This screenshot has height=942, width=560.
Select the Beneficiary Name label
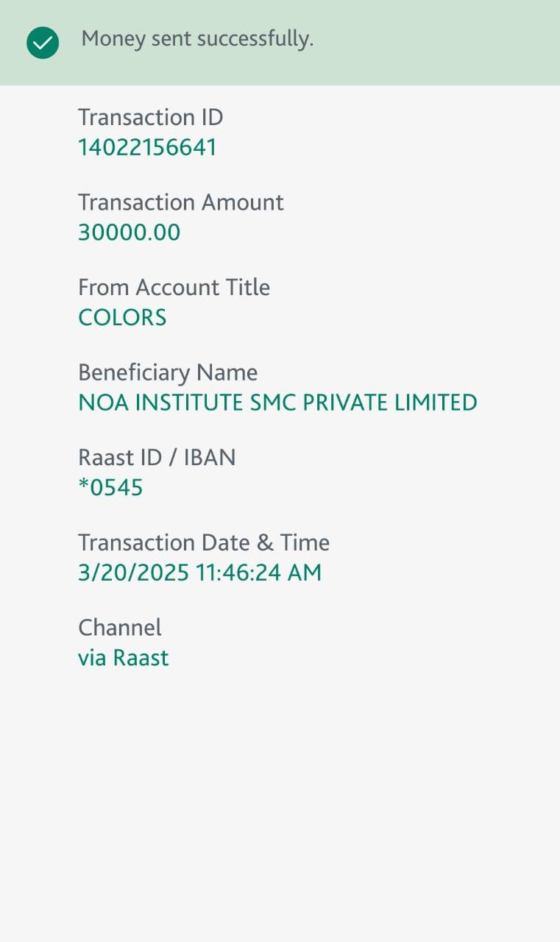point(168,372)
